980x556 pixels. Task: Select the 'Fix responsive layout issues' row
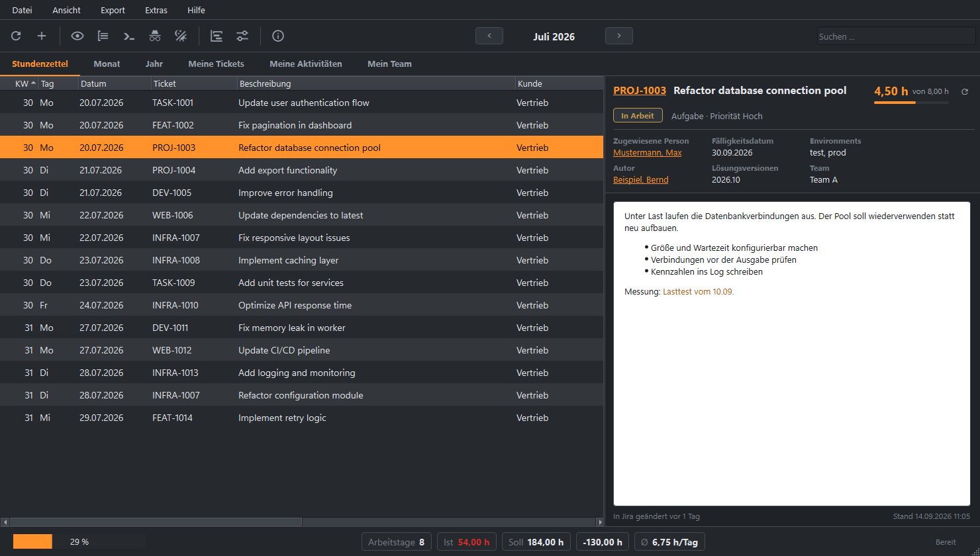301,238
